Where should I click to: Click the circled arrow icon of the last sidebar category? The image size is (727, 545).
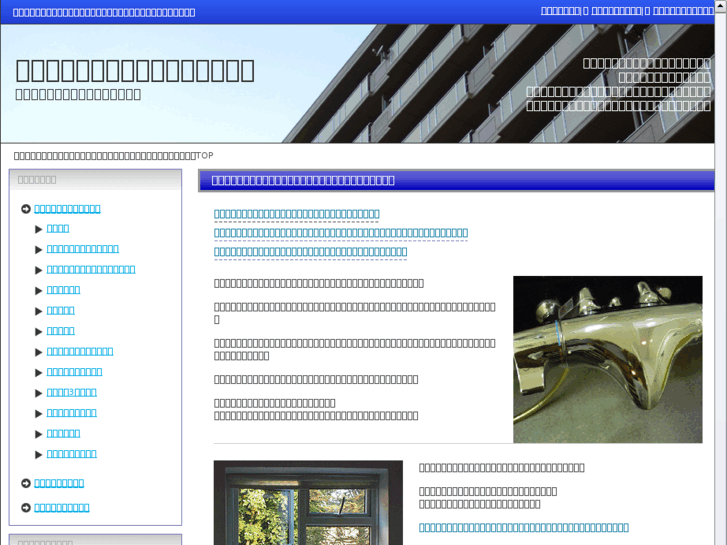click(26, 508)
